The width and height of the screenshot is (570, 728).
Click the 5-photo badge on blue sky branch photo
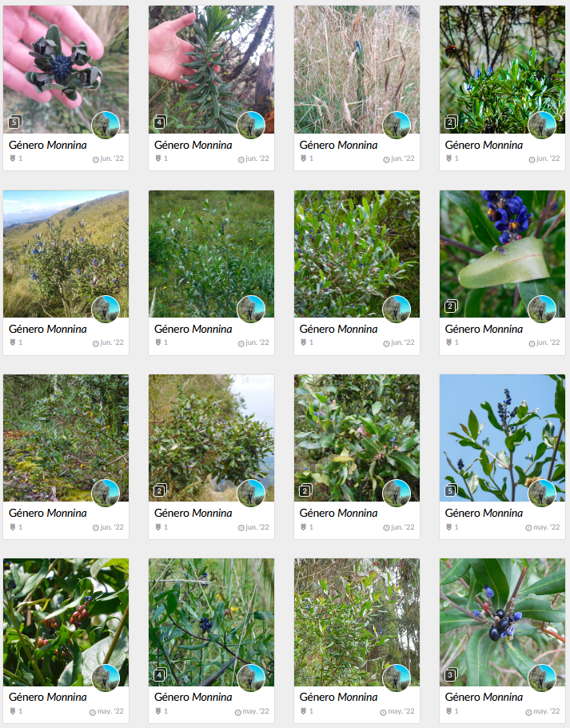450,490
